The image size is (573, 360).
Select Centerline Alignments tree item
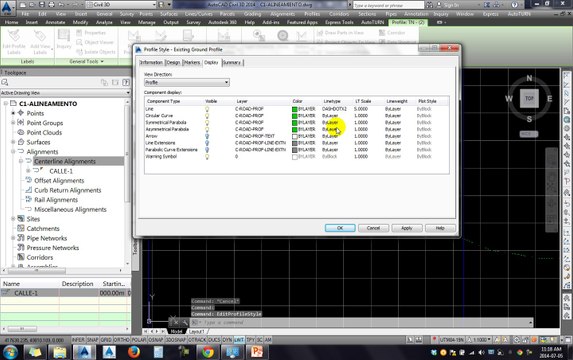pos(65,161)
